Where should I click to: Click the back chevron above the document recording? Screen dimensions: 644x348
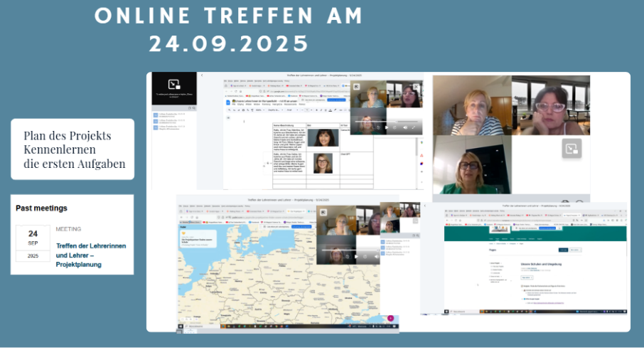click(x=202, y=75)
